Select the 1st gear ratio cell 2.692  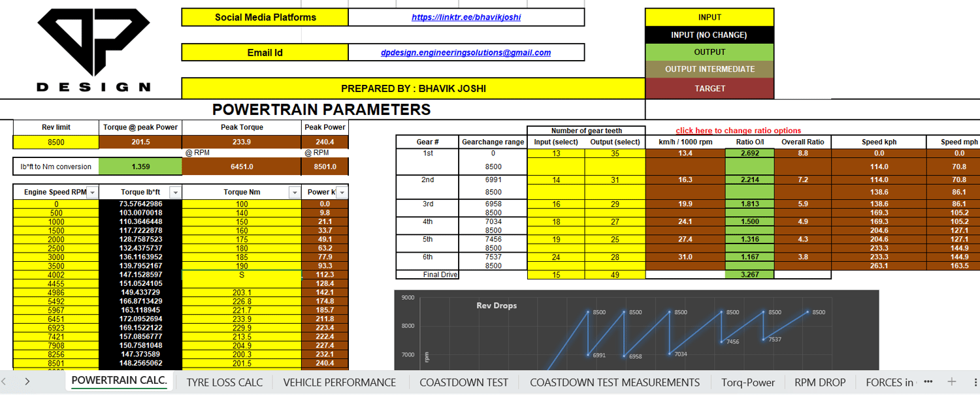(x=749, y=153)
